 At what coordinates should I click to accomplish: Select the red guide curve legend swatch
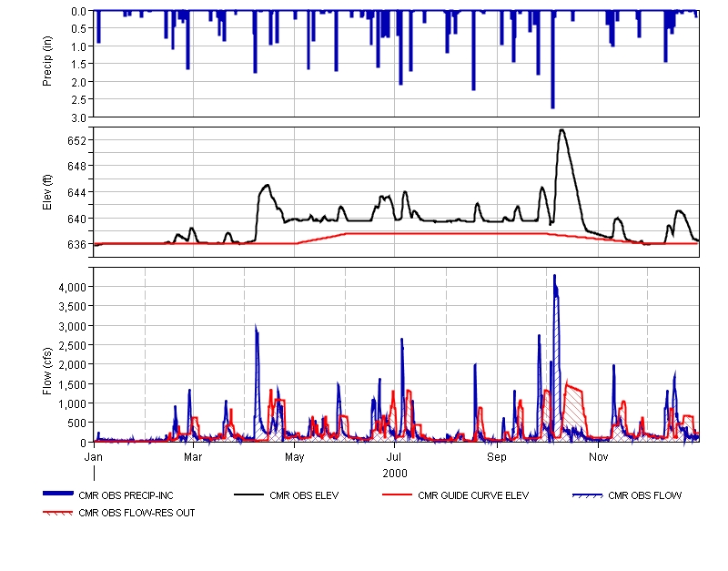pos(397,495)
